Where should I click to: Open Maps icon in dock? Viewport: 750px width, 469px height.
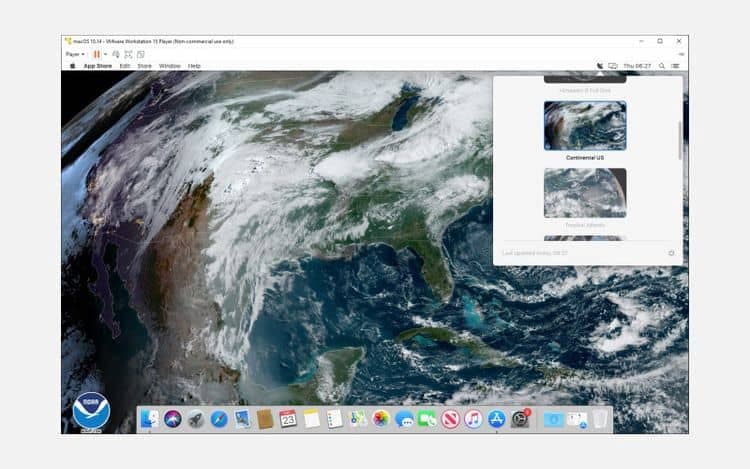click(x=358, y=419)
